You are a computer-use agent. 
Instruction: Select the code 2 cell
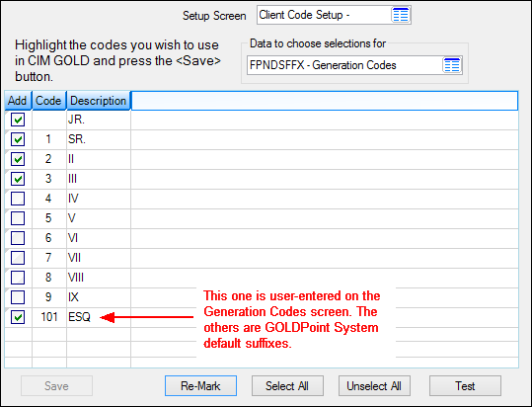click(49, 159)
